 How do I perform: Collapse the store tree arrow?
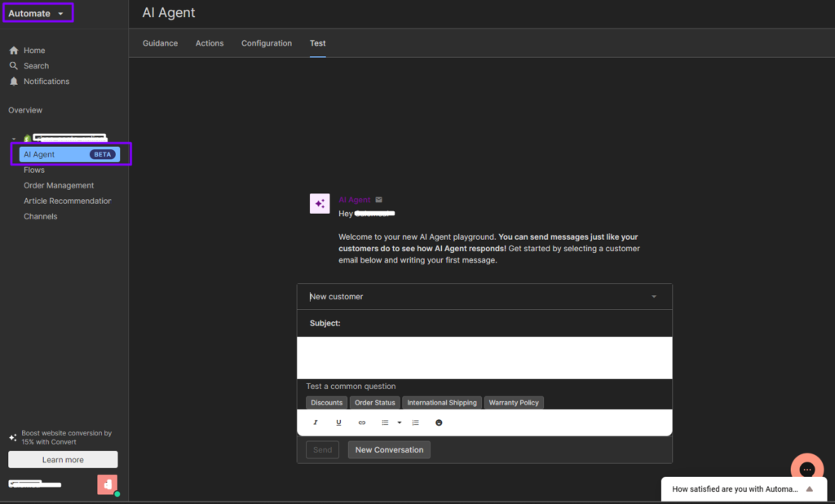[x=14, y=139]
